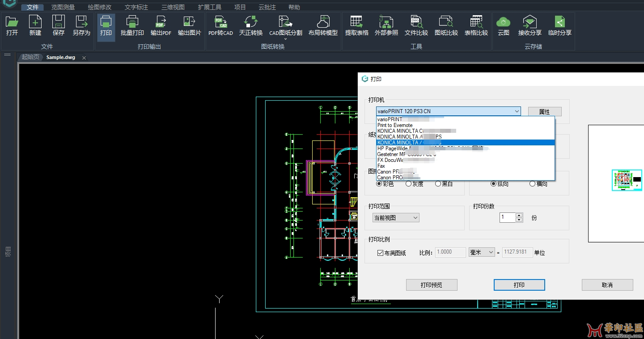Open the 毫米 unit dropdown
This screenshot has width=644, height=339.
point(481,252)
